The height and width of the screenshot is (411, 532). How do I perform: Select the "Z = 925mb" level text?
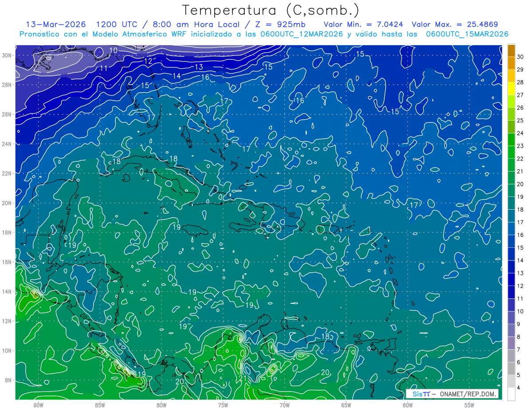point(280,24)
